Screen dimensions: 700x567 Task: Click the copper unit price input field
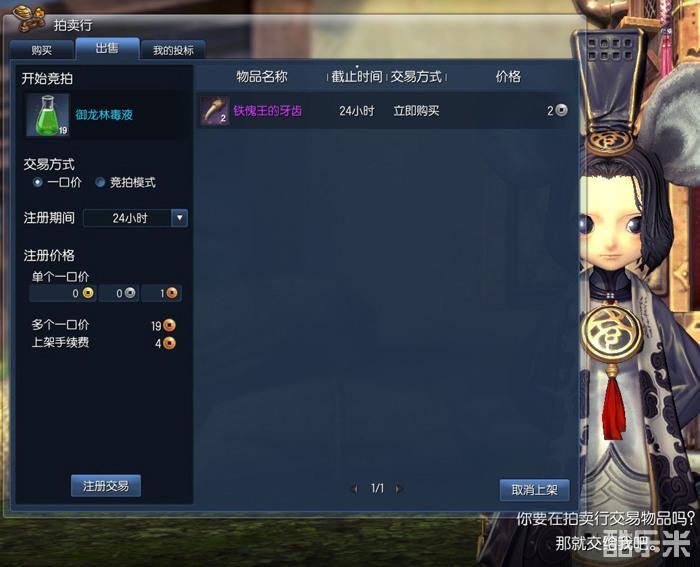tap(162, 293)
